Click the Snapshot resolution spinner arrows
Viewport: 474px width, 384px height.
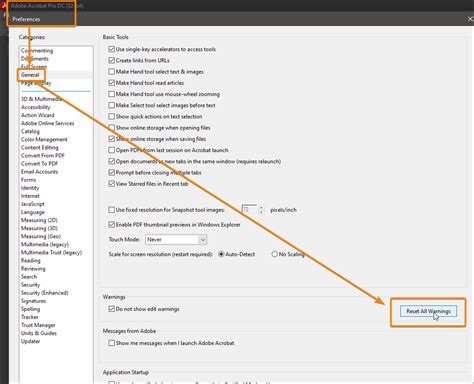pyautogui.click(x=261, y=210)
